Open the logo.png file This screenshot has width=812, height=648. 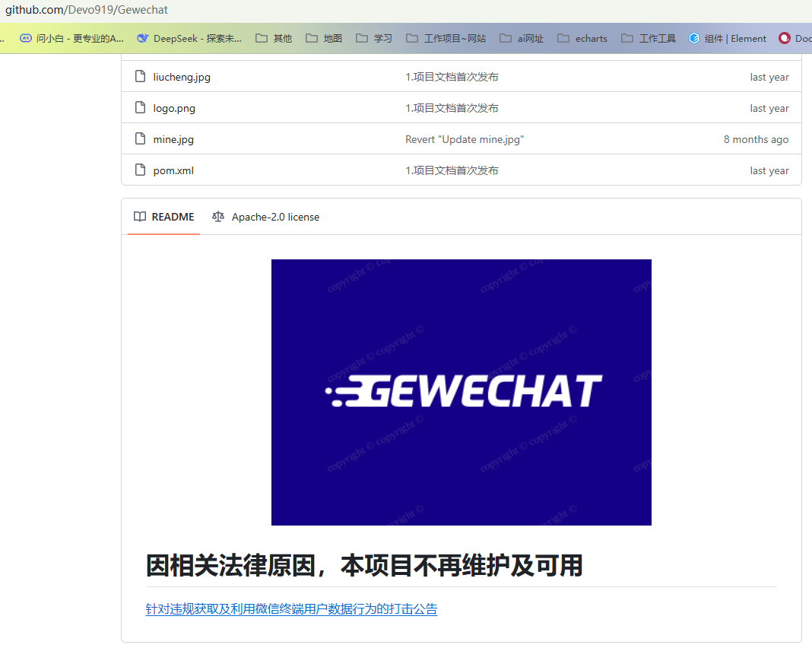(x=174, y=108)
